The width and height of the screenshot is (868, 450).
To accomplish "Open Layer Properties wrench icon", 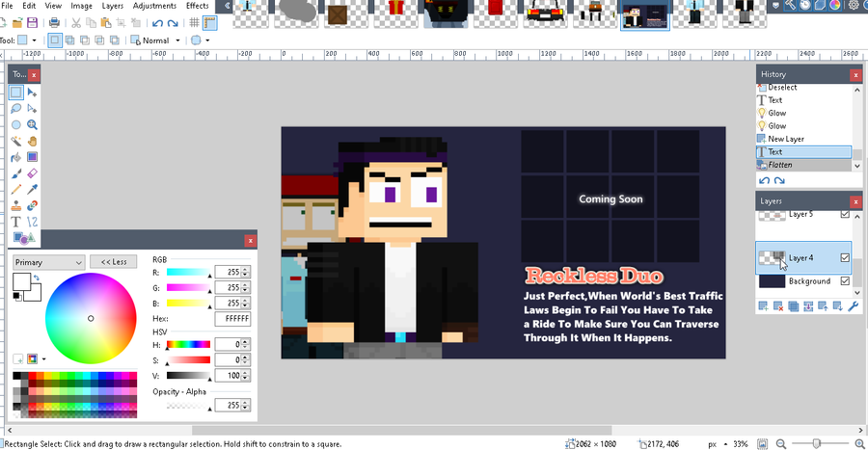I will [x=854, y=306].
